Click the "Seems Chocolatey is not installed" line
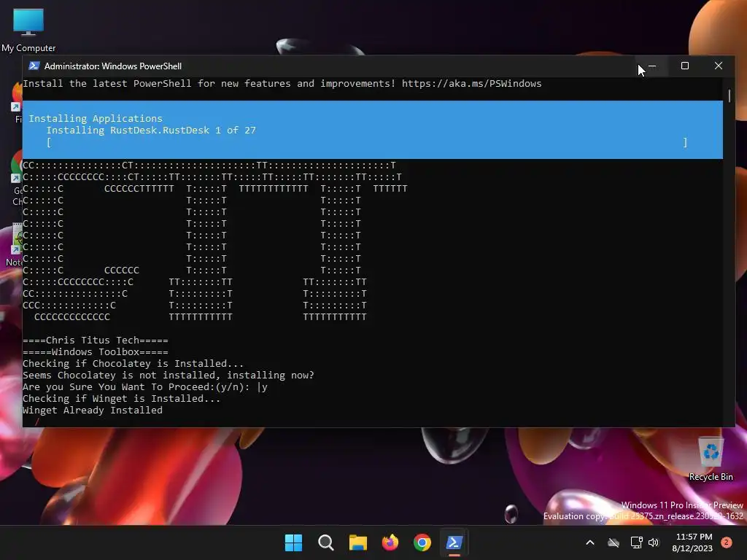This screenshot has height=560, width=747. click(169, 376)
